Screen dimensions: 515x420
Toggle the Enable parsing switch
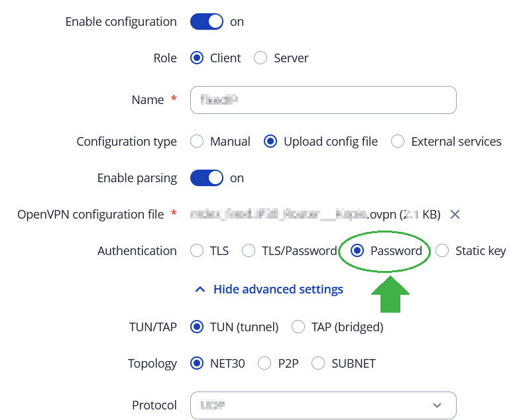tap(207, 178)
